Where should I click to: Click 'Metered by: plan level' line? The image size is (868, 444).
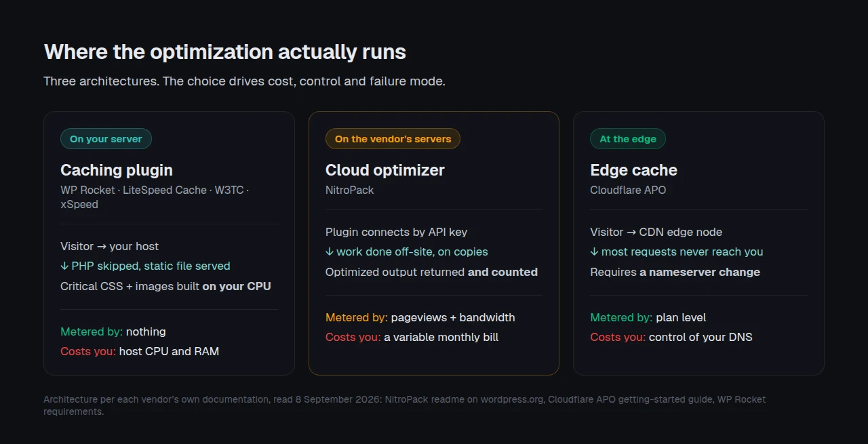pyautogui.click(x=648, y=317)
